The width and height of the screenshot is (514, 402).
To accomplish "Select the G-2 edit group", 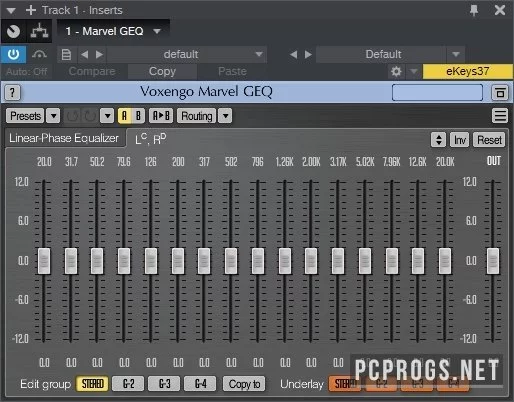I will point(128,384).
